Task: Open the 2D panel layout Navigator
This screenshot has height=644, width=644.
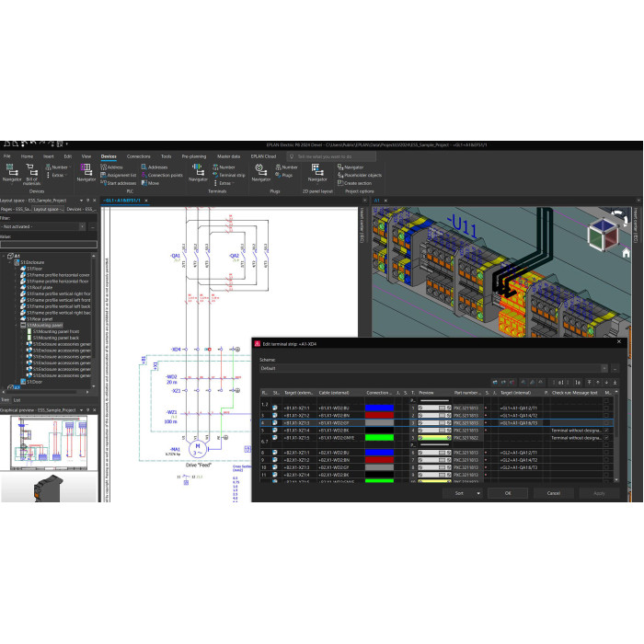Action: pos(317,172)
